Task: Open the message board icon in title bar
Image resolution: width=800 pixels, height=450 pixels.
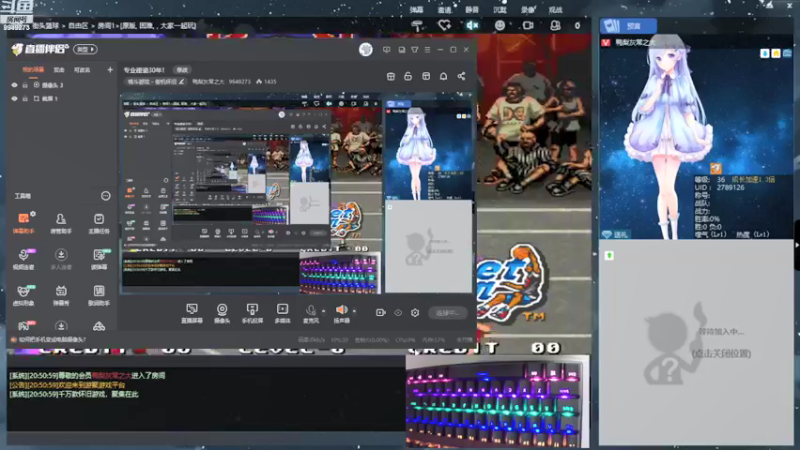Action: point(387,49)
